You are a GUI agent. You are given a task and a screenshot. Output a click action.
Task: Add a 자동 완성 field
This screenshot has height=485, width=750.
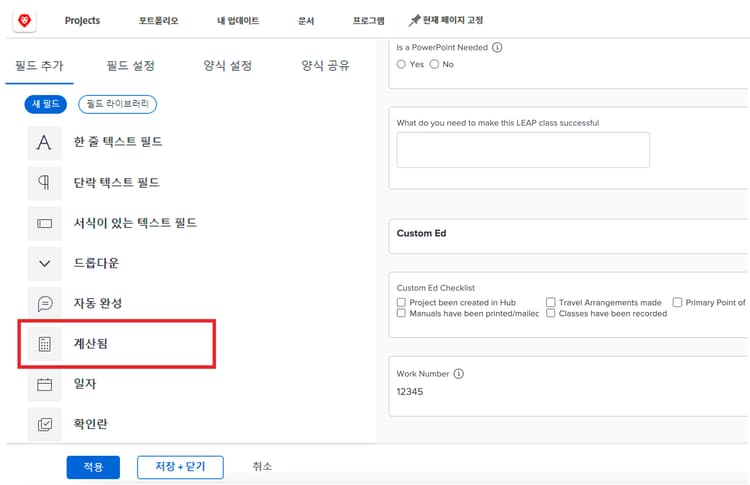98,303
